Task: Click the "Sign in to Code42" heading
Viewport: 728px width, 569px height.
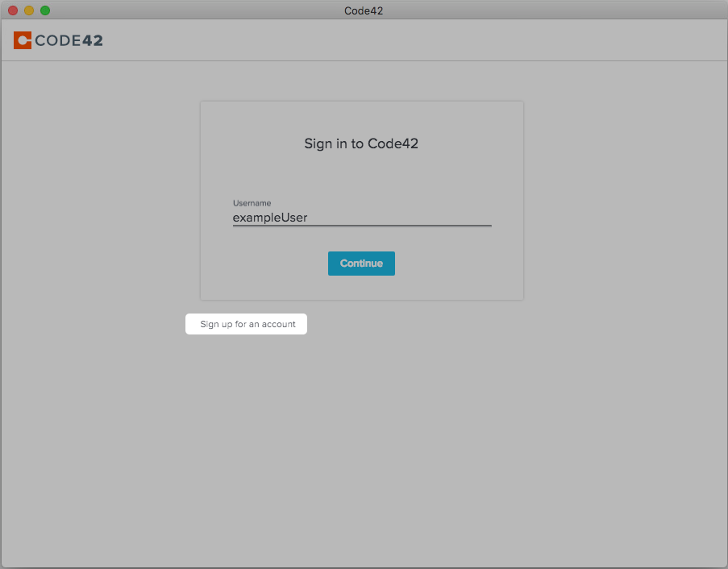Action: pos(361,143)
